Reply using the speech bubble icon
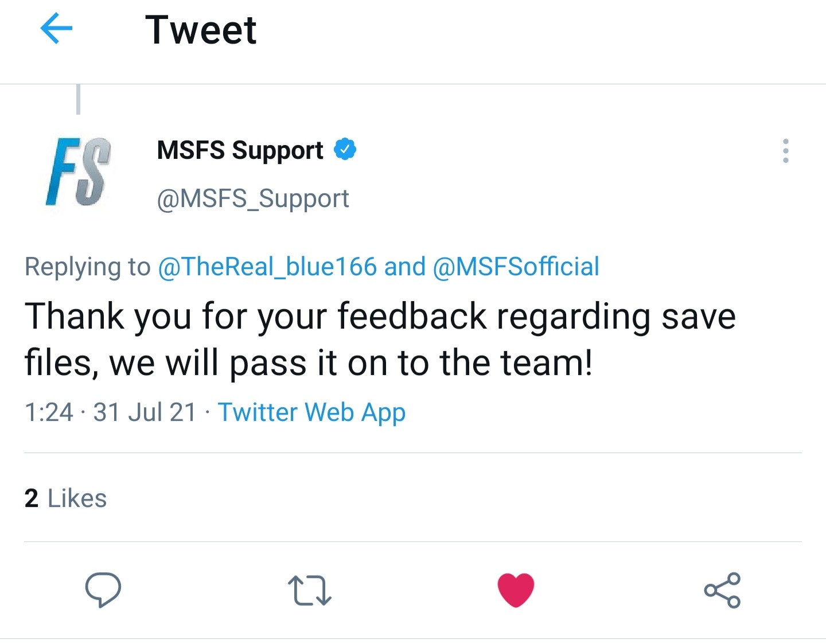 103,590
